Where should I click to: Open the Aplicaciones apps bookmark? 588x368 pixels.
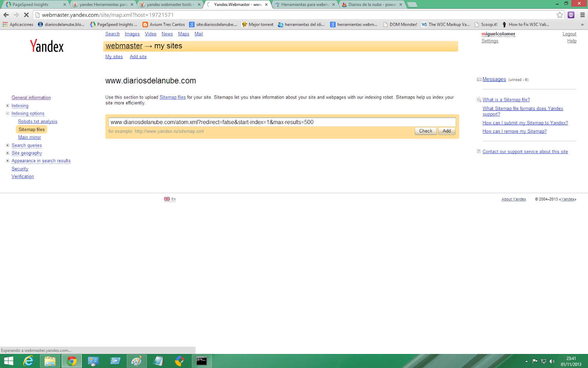(18, 24)
